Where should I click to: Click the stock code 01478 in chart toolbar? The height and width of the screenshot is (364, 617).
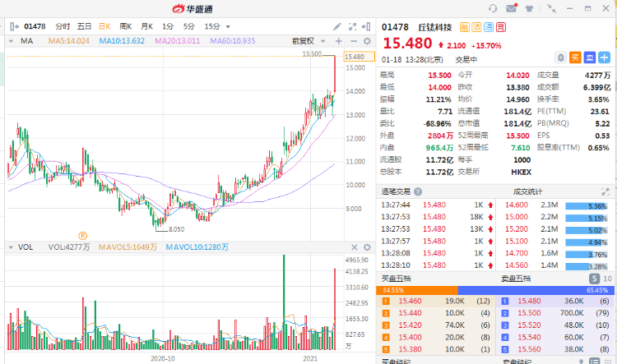35,26
